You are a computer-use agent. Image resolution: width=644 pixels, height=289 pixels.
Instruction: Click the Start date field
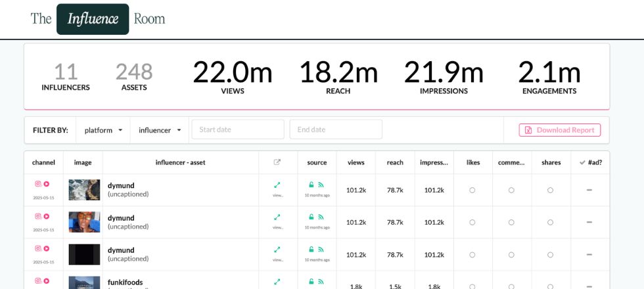coord(238,129)
